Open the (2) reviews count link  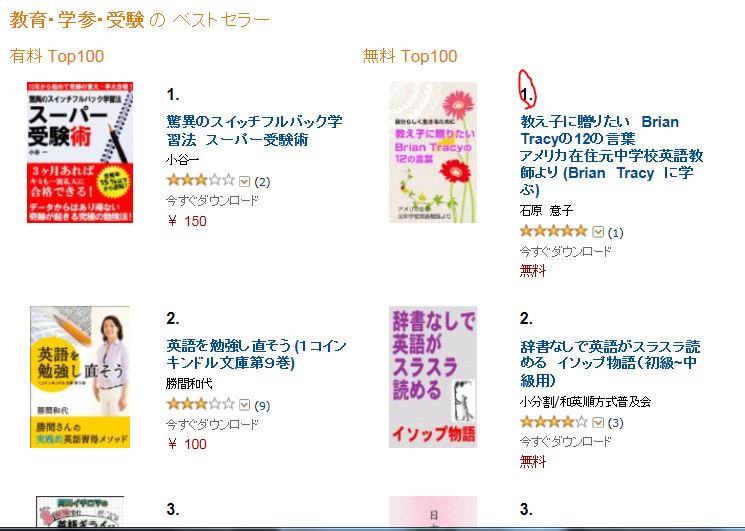262,182
